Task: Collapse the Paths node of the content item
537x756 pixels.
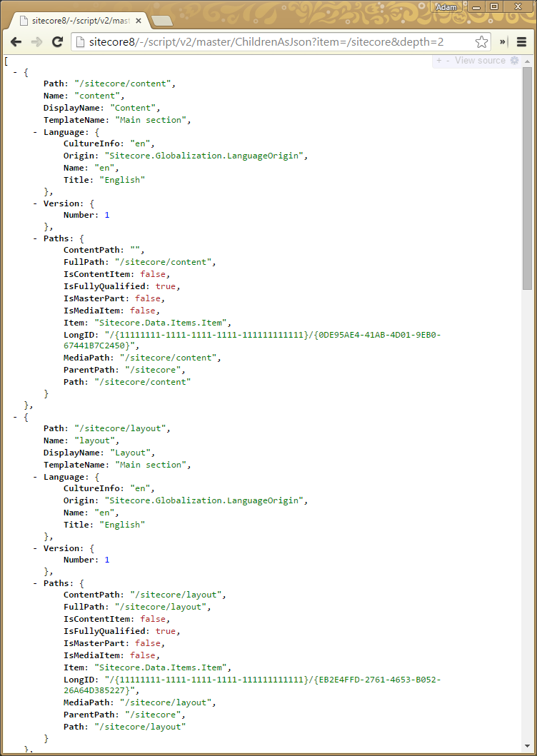Action: (x=36, y=238)
